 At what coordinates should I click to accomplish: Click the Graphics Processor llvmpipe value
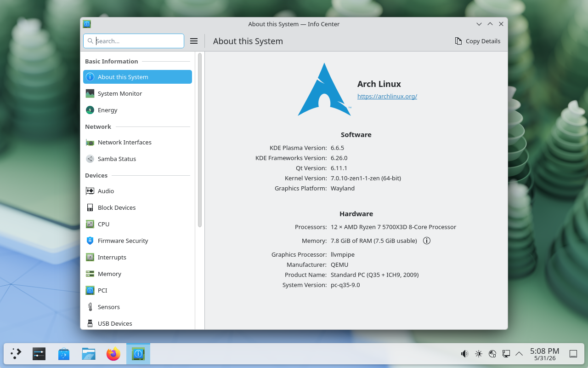(x=343, y=254)
